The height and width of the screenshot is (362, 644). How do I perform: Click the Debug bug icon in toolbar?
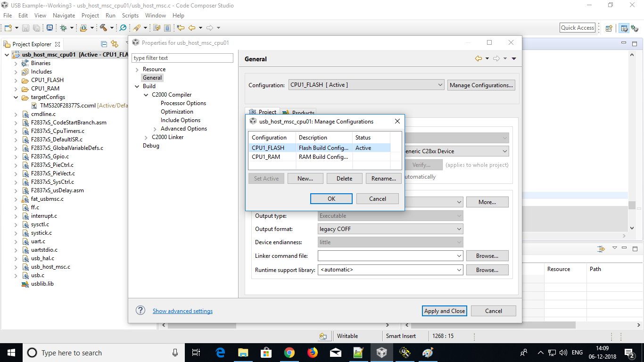coord(64,28)
